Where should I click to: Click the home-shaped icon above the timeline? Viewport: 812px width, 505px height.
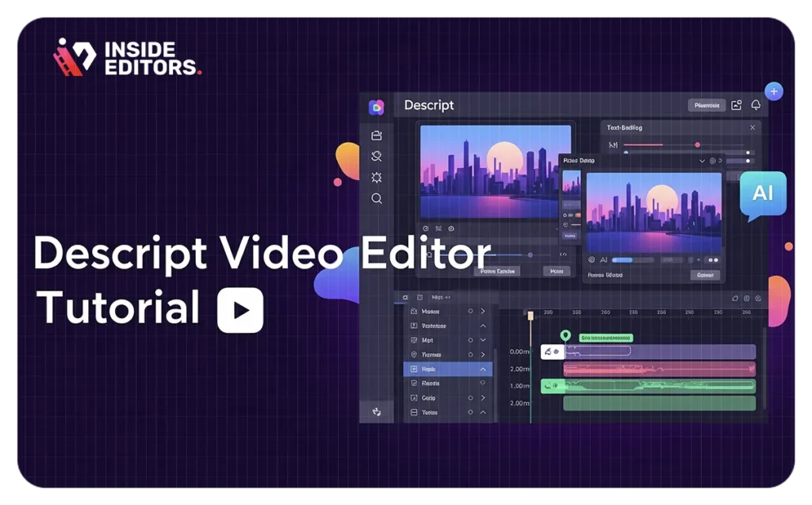click(735, 298)
